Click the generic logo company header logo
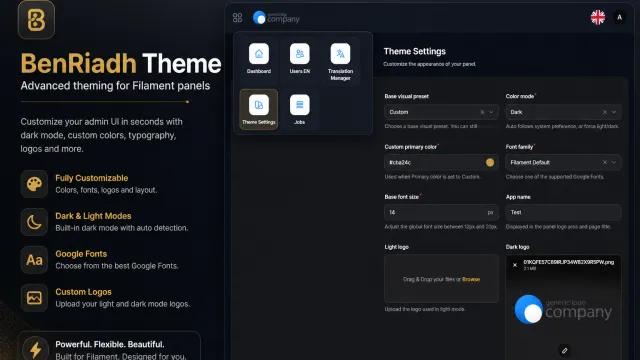Screen dimensions: 640x360 276,18
